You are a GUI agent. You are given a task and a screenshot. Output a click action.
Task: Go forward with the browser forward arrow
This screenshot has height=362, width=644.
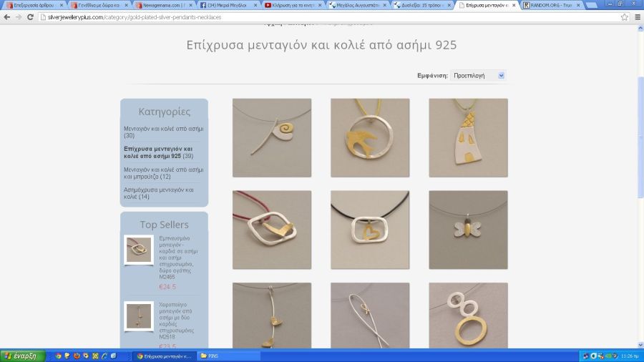pos(19,17)
